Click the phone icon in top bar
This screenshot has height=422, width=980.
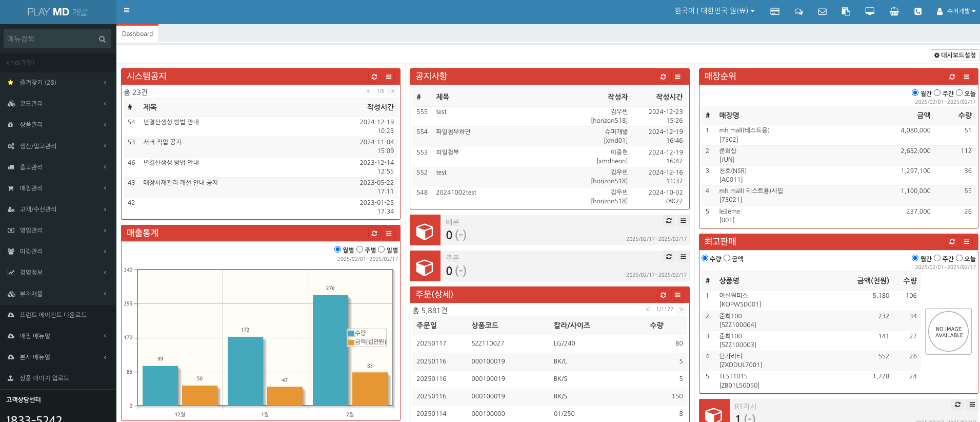click(x=917, y=11)
